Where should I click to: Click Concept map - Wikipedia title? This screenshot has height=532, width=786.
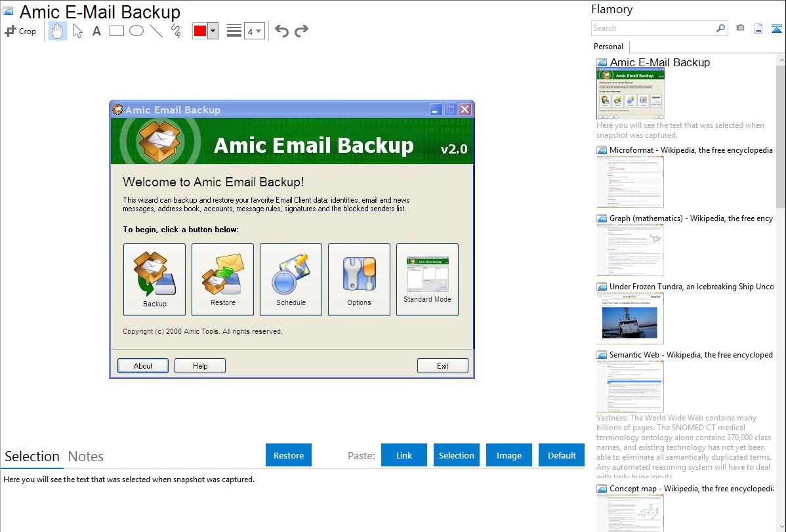[692, 488]
